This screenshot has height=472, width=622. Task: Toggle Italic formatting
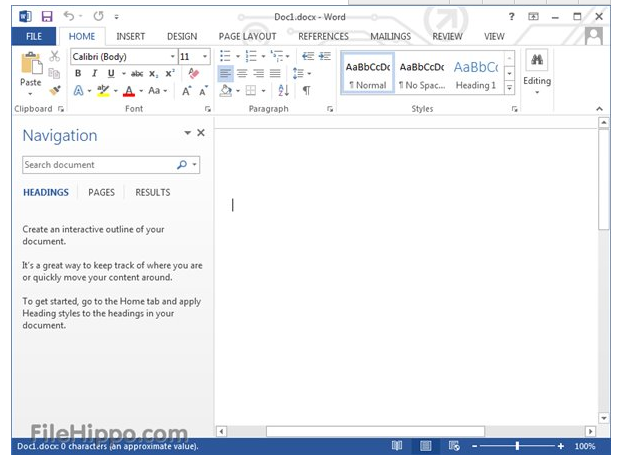pos(95,73)
